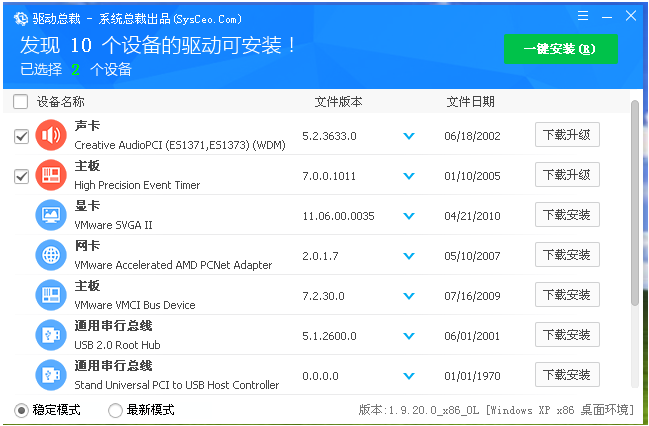Expand version dropdown for 2.0.1.7
This screenshot has height=426, width=649.
pyautogui.click(x=409, y=256)
